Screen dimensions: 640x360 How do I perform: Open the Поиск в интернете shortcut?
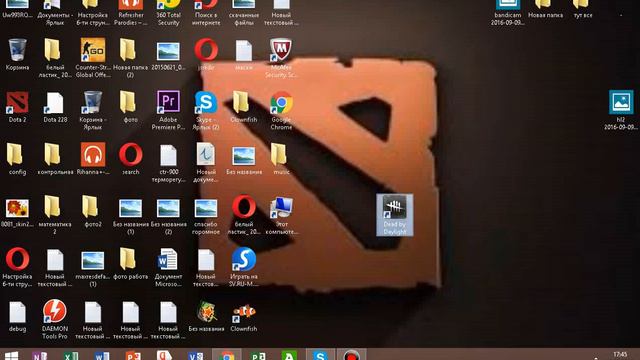[x=206, y=13]
